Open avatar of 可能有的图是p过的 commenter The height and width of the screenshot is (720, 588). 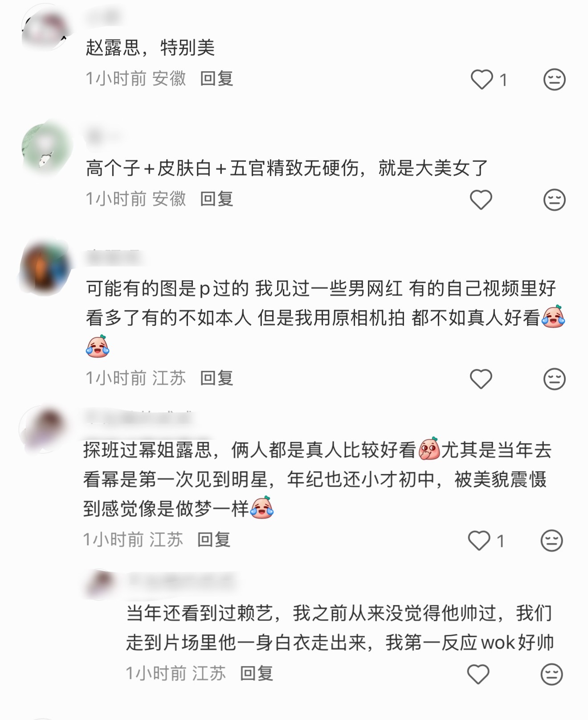click(45, 266)
